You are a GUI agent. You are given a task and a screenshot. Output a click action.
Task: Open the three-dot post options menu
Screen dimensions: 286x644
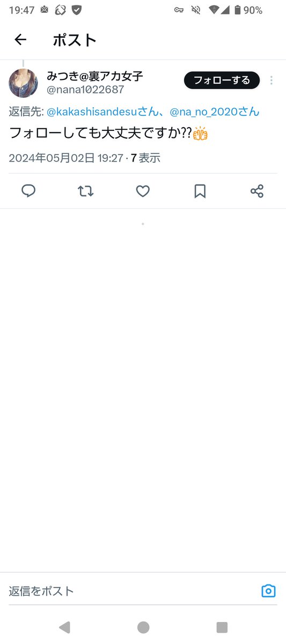(x=272, y=80)
